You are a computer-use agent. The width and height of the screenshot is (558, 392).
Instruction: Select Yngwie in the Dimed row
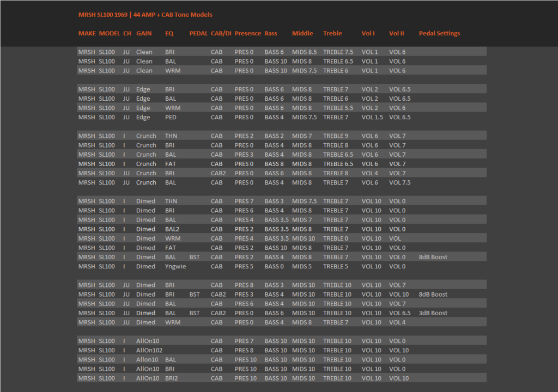point(175,266)
